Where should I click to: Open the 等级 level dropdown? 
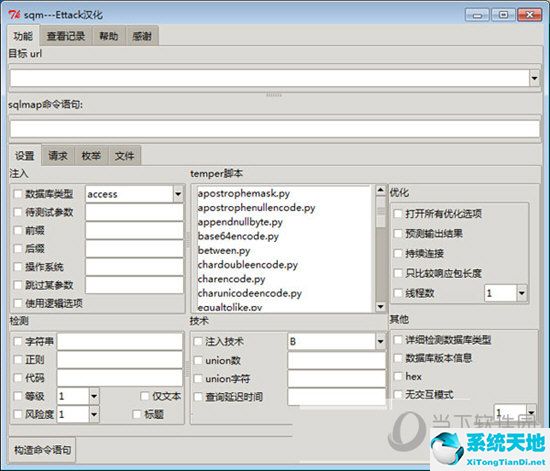coord(94,396)
